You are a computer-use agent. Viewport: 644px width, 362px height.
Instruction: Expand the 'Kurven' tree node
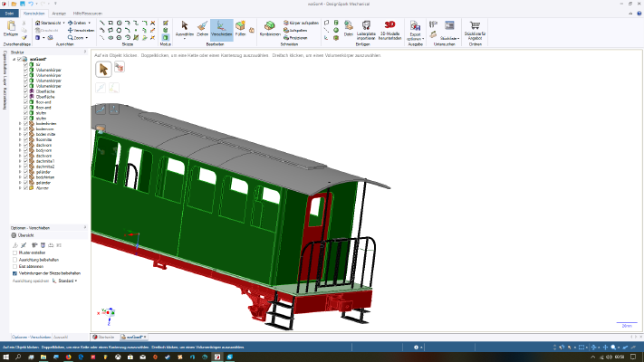click(20, 188)
